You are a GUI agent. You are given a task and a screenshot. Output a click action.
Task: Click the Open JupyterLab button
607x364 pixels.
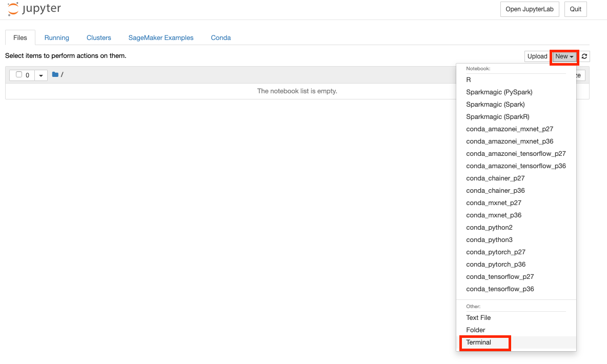[x=530, y=9]
